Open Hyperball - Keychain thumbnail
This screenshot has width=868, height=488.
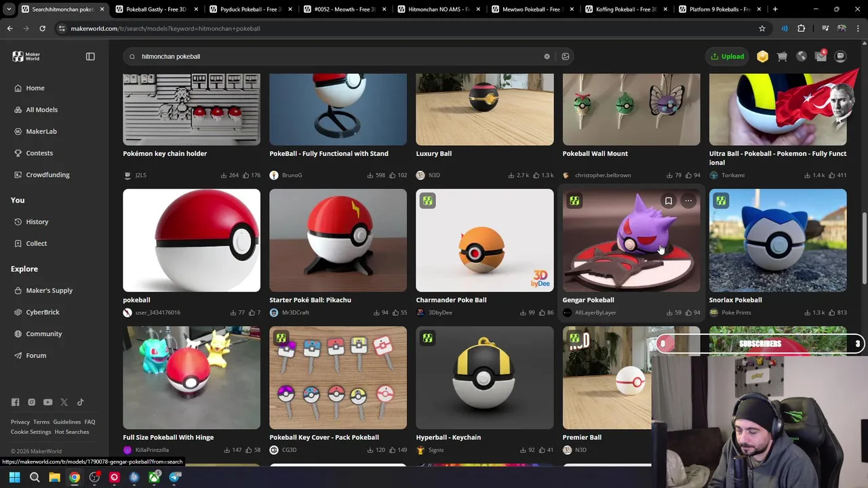pos(484,378)
